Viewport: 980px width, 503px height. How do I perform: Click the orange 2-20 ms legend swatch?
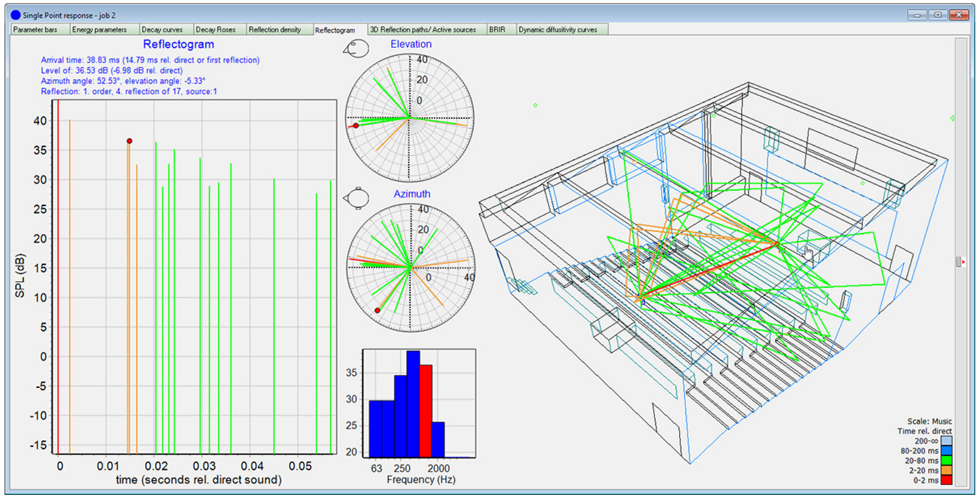pyautogui.click(x=947, y=470)
